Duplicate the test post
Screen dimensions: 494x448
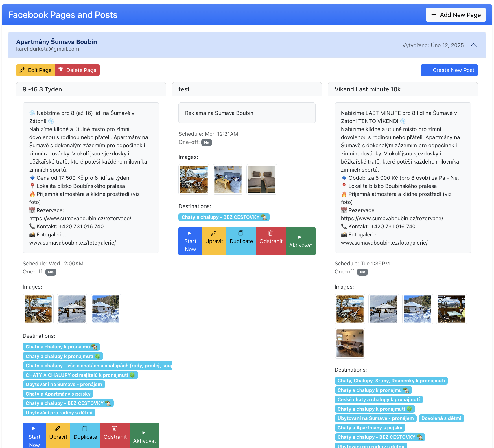241,241
